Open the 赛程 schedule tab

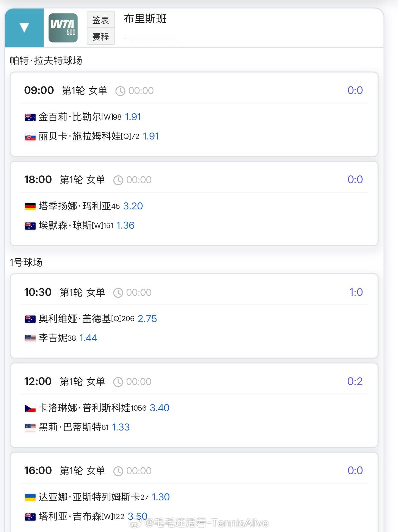click(101, 37)
